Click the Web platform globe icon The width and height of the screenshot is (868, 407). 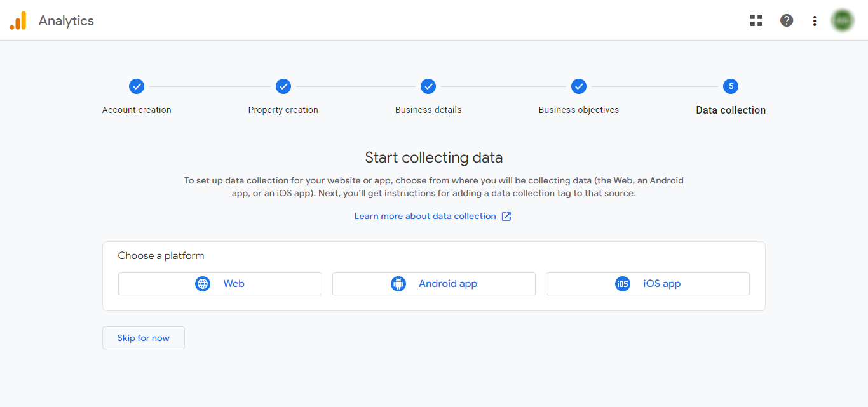[202, 284]
